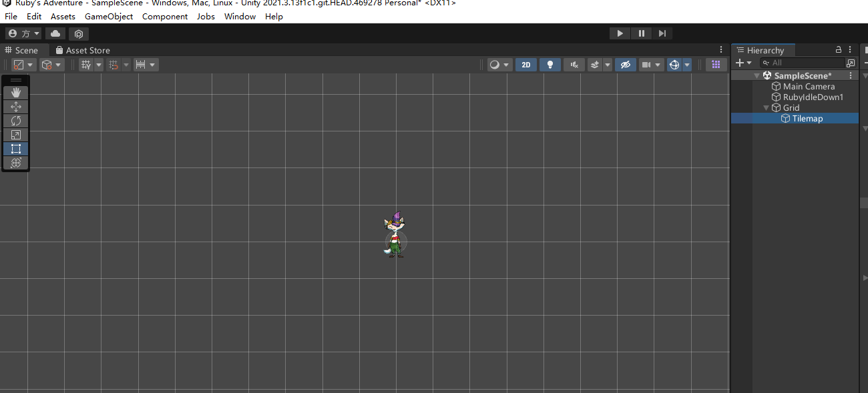Open the create menu plus dropdown in Hierarchy

click(743, 62)
